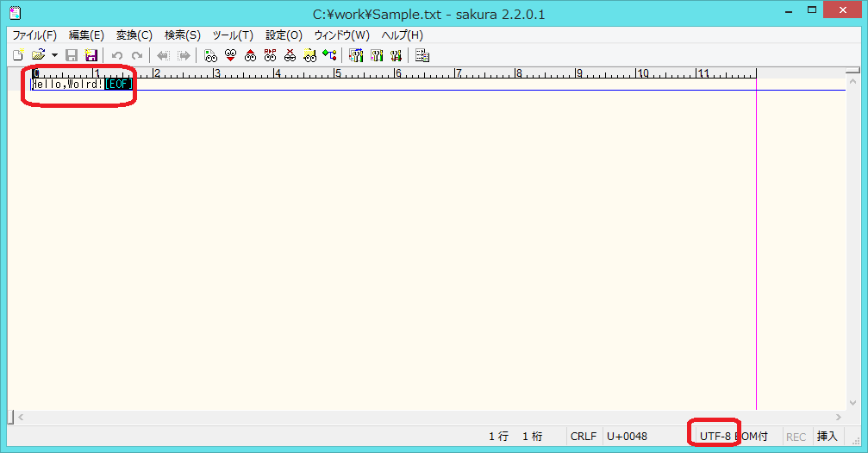Click the column ruler at mark 5
Viewport: 868px width, 453px height.
[x=338, y=73]
